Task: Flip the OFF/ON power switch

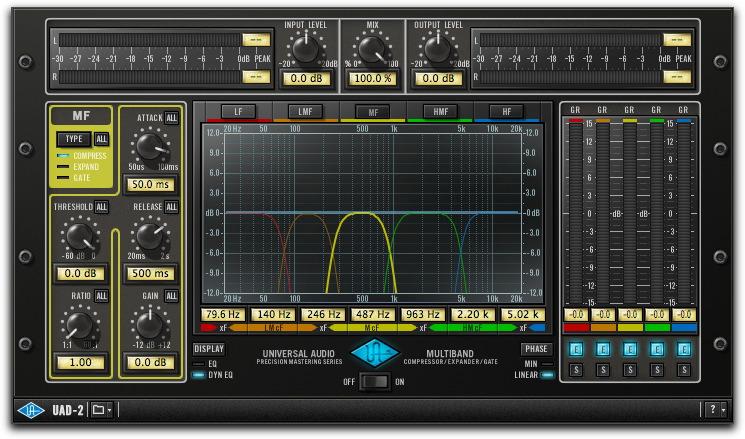Action: pos(374,382)
